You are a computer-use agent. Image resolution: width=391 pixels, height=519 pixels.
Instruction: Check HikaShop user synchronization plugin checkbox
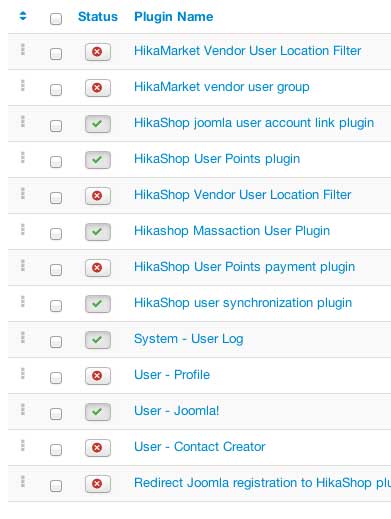pos(56,306)
